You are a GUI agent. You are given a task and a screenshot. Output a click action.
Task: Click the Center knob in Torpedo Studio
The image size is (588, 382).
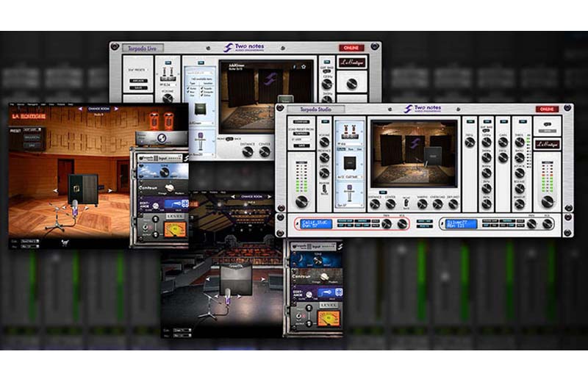390,204
